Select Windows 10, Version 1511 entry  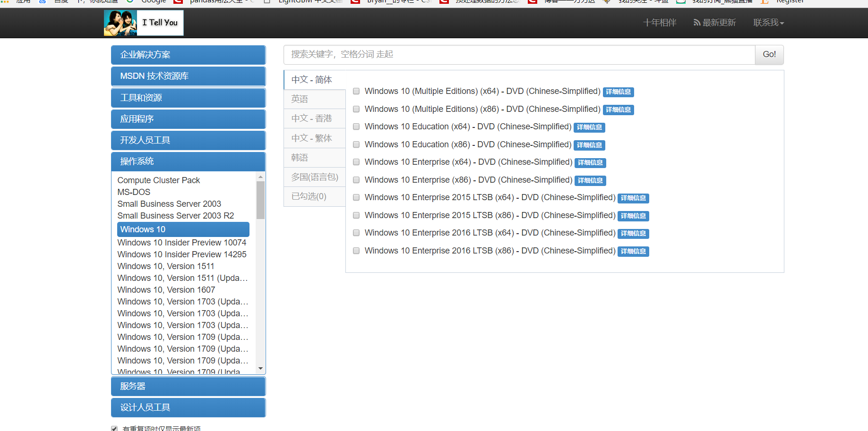click(166, 266)
